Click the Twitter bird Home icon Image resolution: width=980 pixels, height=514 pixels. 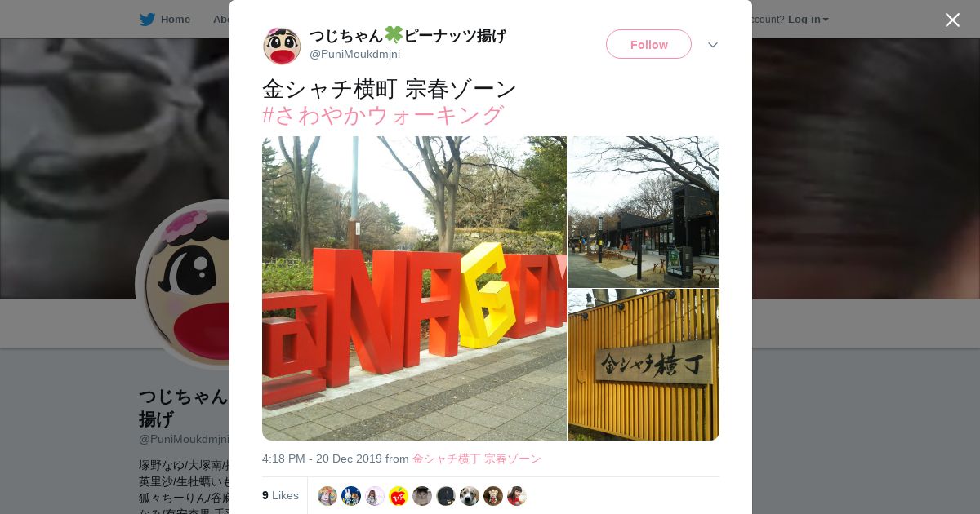(147, 19)
